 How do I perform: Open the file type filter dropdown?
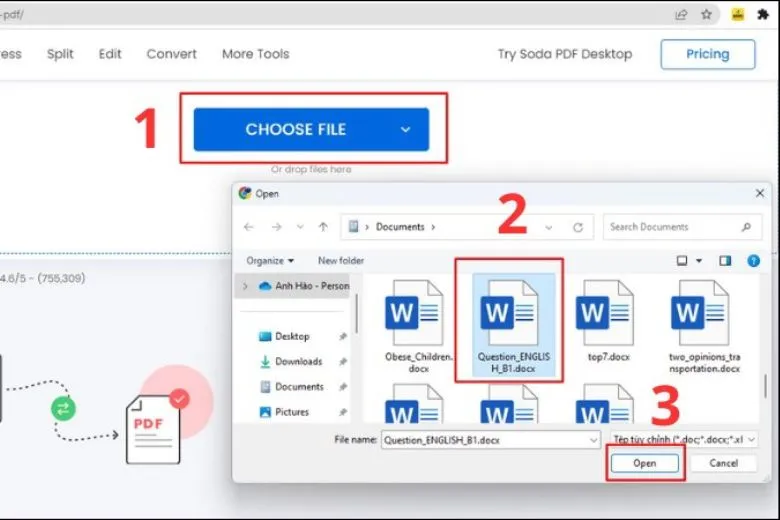point(679,439)
